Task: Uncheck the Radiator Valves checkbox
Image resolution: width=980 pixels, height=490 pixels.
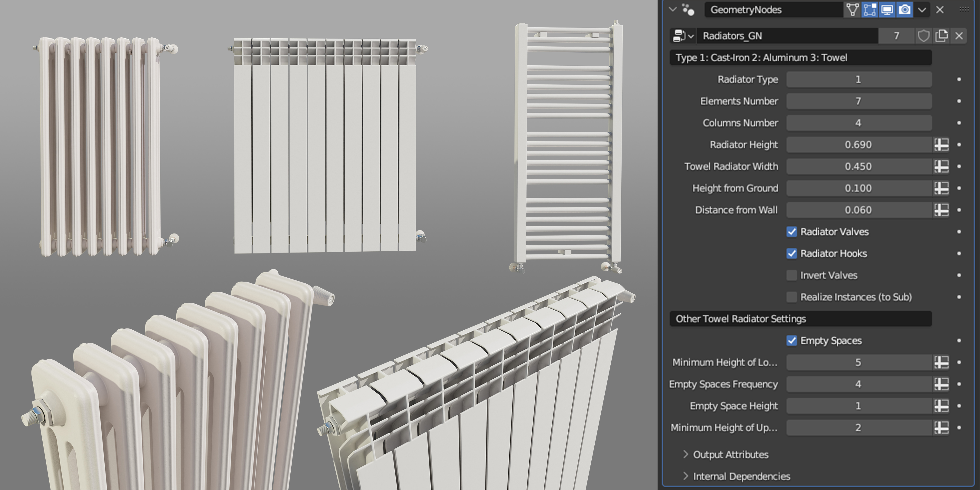Action: 792,232
